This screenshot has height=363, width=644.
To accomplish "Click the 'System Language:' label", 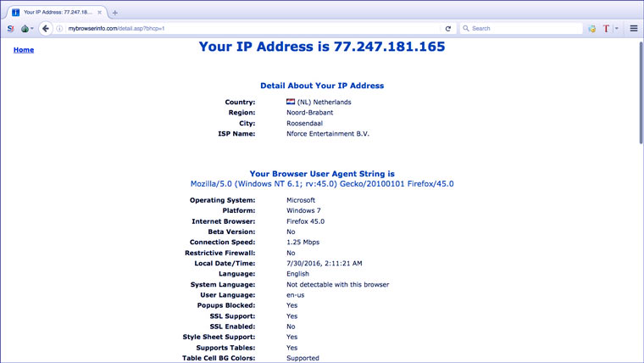I will pos(223,284).
